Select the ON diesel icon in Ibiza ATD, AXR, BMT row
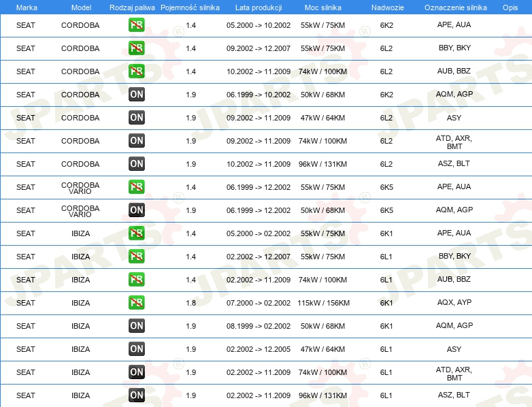Viewport: 532px width, 407px height. (136, 372)
